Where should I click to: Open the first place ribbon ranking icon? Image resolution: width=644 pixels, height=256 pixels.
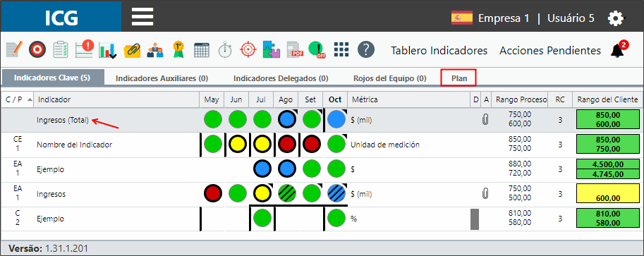pos(178,50)
